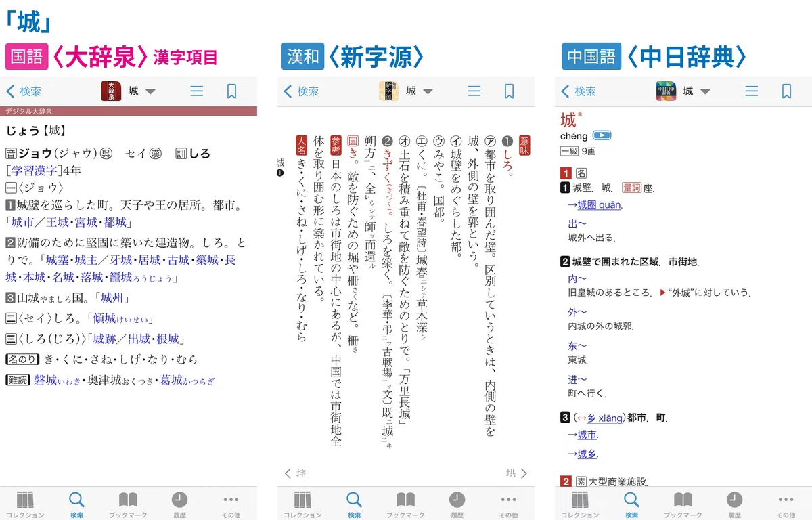
Task: Play the chéng pronunciation audio
Action: pos(602,135)
